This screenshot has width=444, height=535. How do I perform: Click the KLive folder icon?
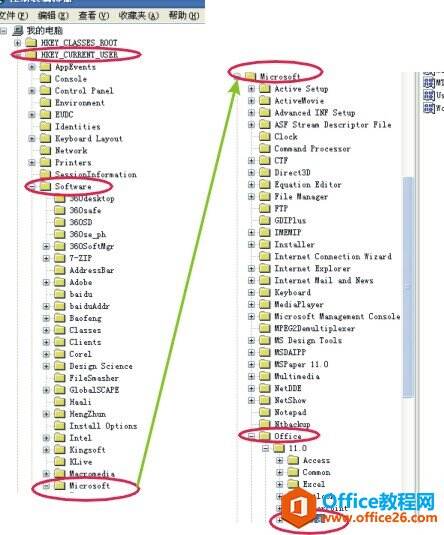pyautogui.click(x=60, y=462)
